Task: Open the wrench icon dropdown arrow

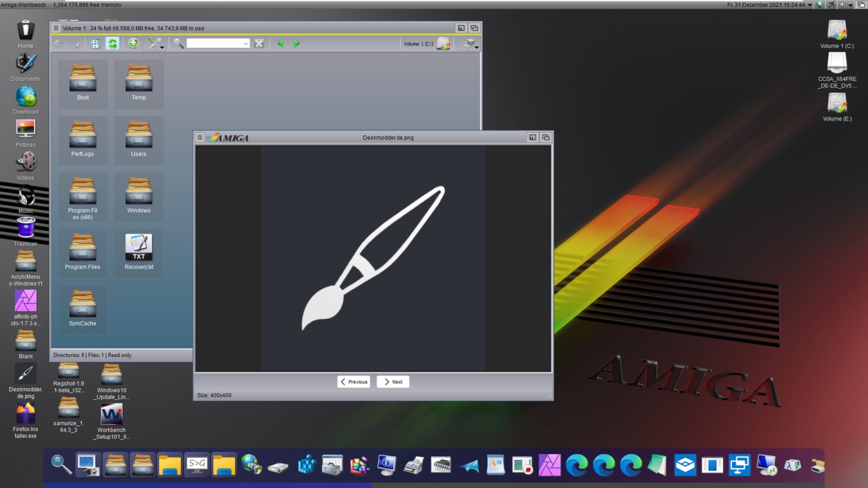Action: [162, 47]
